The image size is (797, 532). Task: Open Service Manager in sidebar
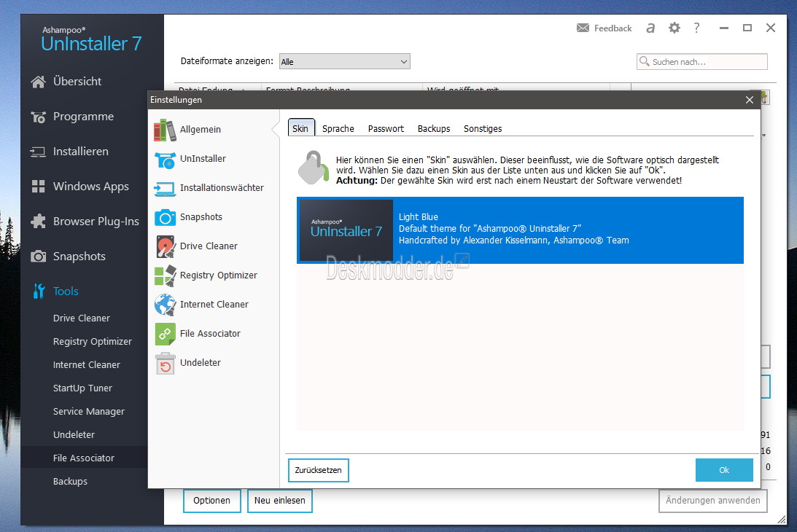click(x=88, y=412)
